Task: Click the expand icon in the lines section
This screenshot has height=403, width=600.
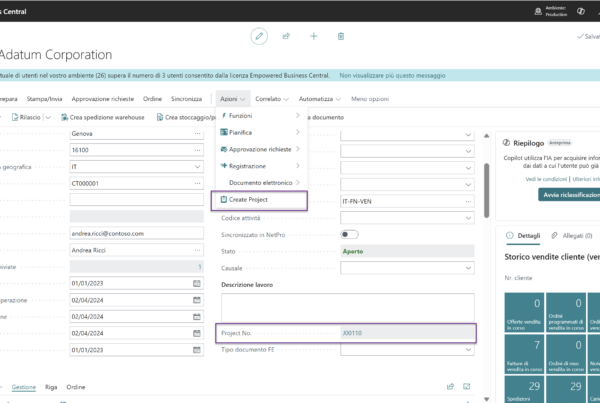Action: click(466, 387)
